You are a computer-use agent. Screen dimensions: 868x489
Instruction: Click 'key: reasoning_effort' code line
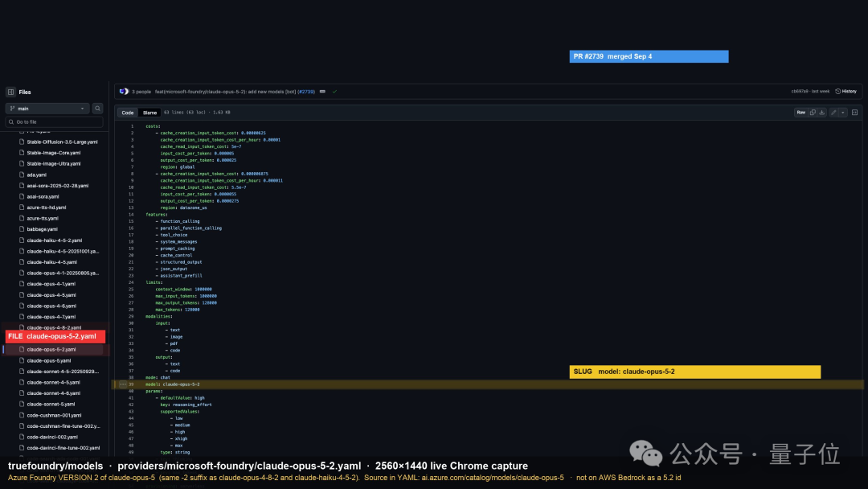pos(186,405)
